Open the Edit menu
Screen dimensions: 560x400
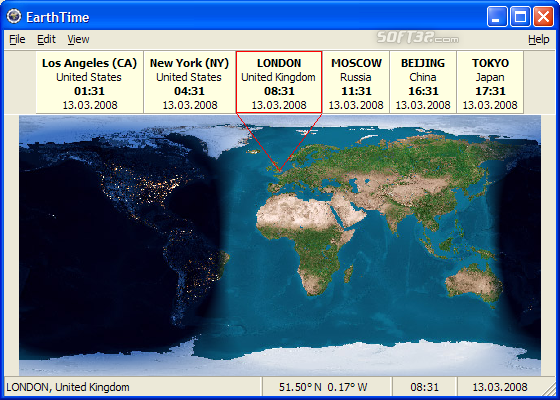click(x=46, y=39)
